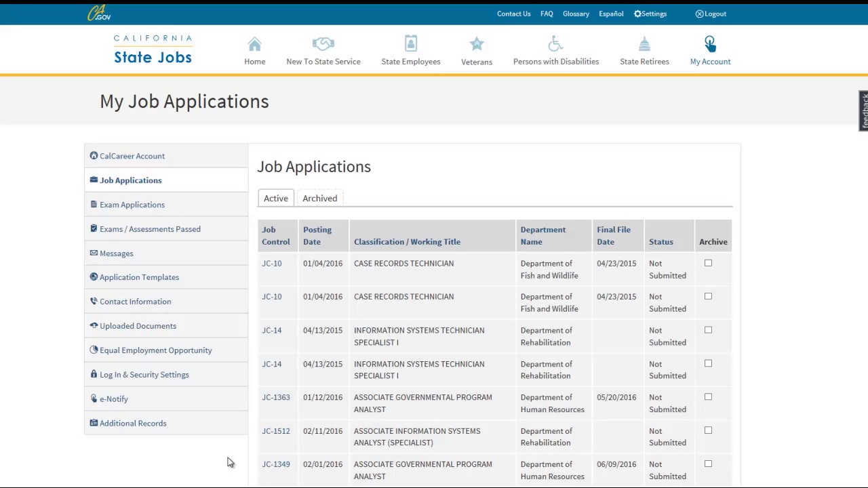
Task: Click the Logout circle-x icon
Action: coord(699,14)
